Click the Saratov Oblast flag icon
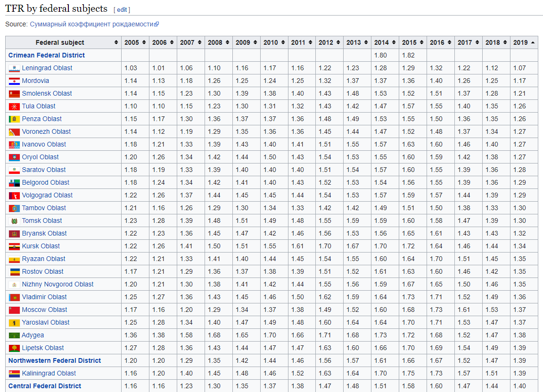The height and width of the screenshot is (392, 543). (x=14, y=170)
